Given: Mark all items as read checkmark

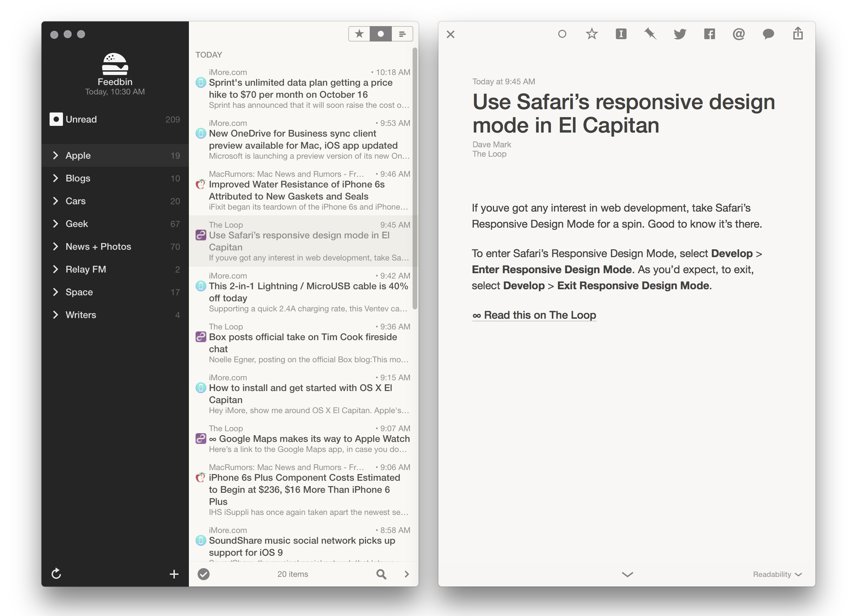Looking at the screenshot, I should [x=204, y=574].
